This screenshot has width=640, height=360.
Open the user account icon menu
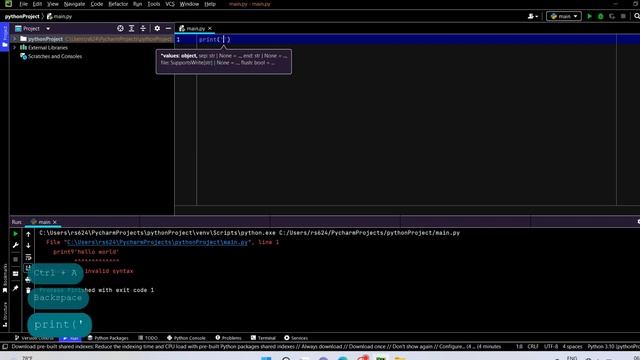pos(533,16)
